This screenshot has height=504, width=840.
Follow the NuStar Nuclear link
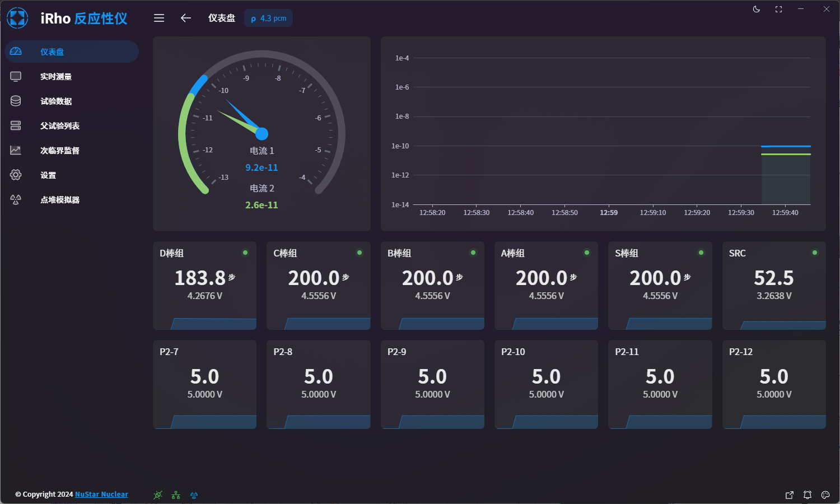[x=101, y=494]
